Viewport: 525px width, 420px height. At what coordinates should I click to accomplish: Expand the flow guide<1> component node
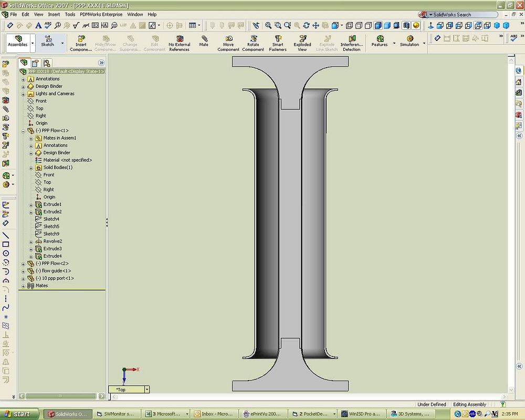click(23, 271)
